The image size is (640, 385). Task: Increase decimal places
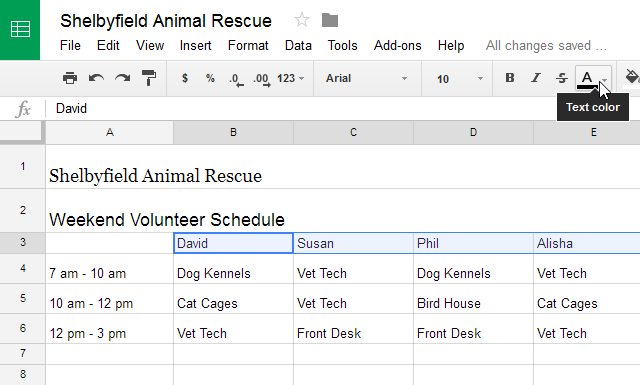[x=262, y=79]
